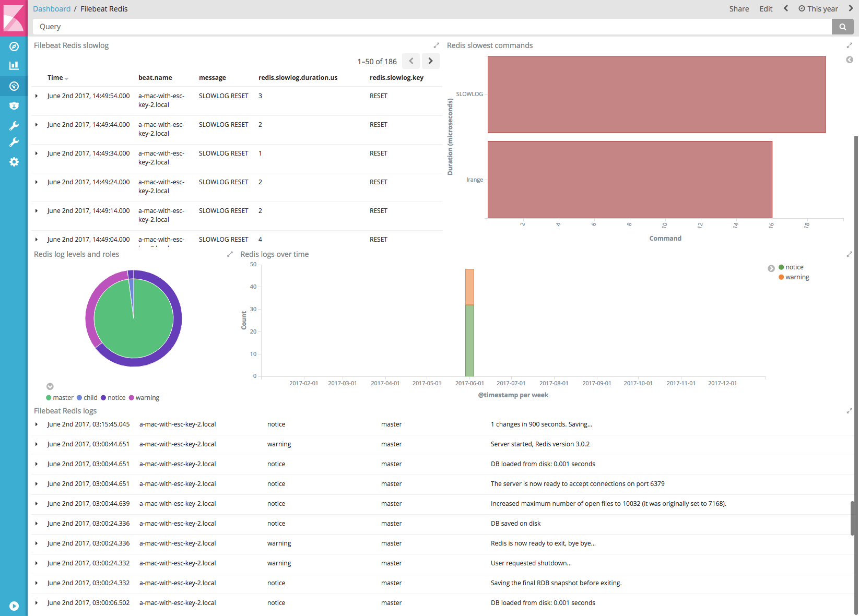Expand slowlog row at 14:49:44.000
Viewport: 859px width, 616px height.
click(x=37, y=125)
